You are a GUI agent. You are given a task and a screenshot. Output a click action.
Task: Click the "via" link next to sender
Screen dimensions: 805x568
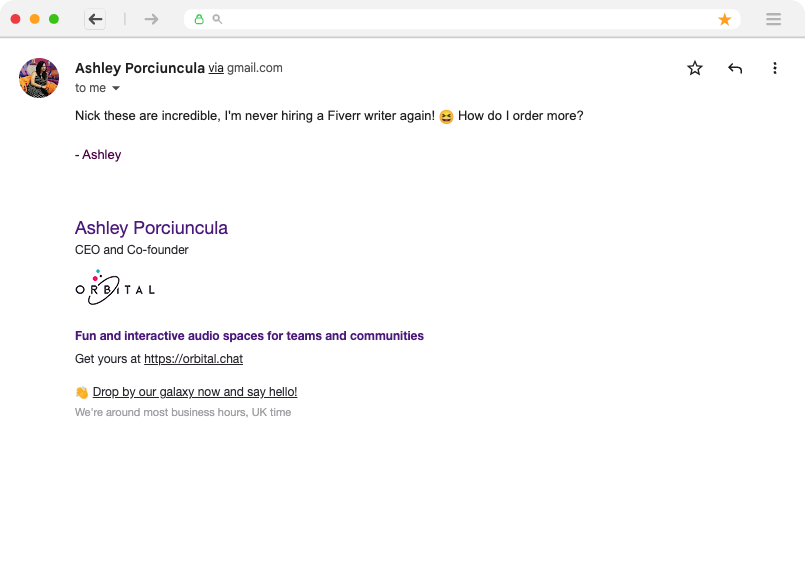click(x=216, y=68)
